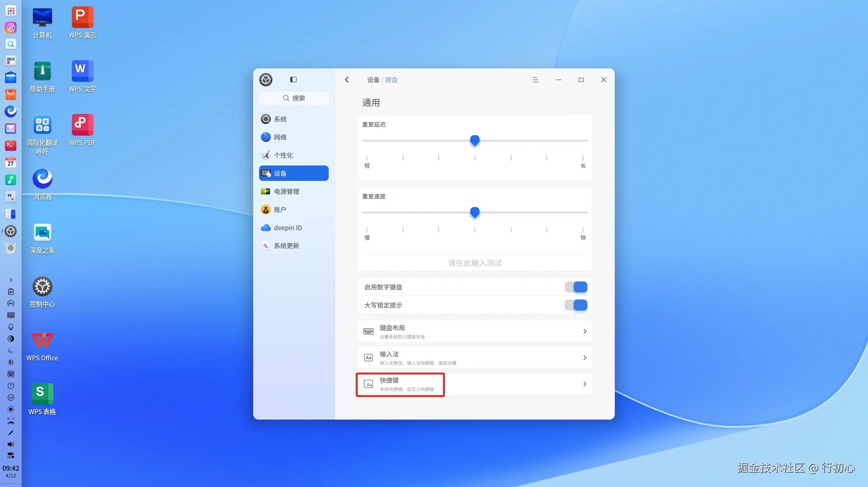This screenshot has width=868, height=487.
Task: Open the launcher grid in the dock
Action: (x=11, y=10)
